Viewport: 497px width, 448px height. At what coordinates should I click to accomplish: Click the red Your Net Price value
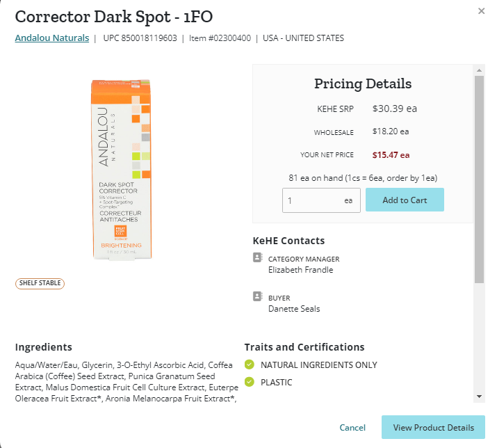(391, 155)
